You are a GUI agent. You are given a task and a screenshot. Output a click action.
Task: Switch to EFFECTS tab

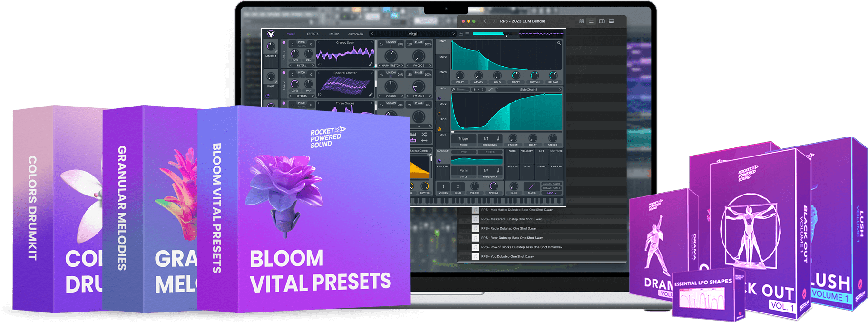[x=312, y=34]
